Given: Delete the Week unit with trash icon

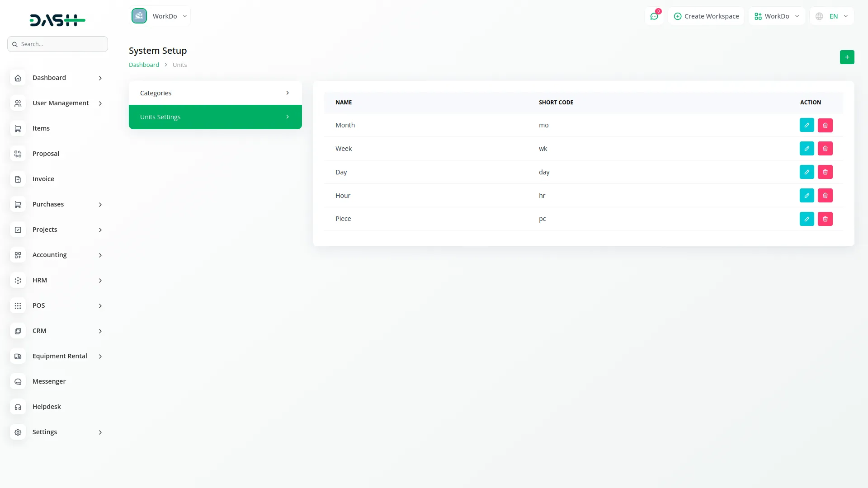Looking at the screenshot, I should [825, 149].
